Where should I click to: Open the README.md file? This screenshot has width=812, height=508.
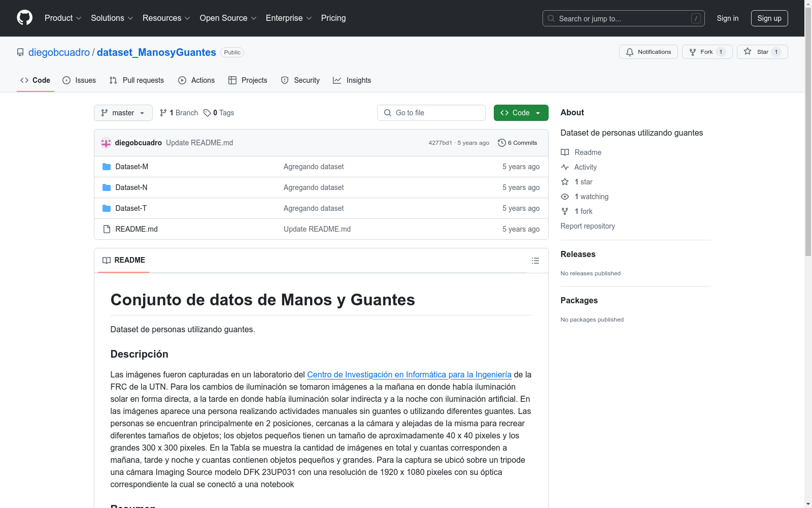pyautogui.click(x=137, y=229)
